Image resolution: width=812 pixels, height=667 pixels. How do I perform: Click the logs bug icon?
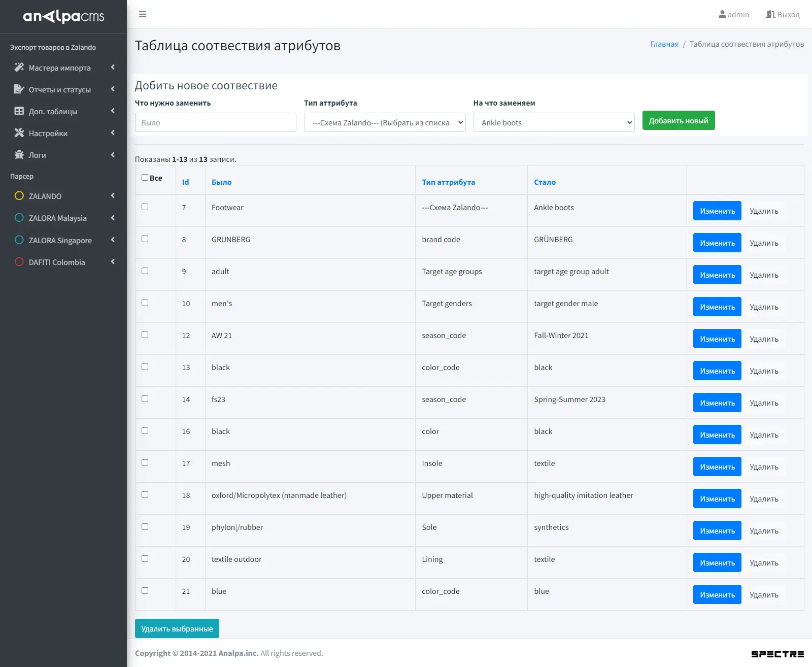click(x=19, y=155)
